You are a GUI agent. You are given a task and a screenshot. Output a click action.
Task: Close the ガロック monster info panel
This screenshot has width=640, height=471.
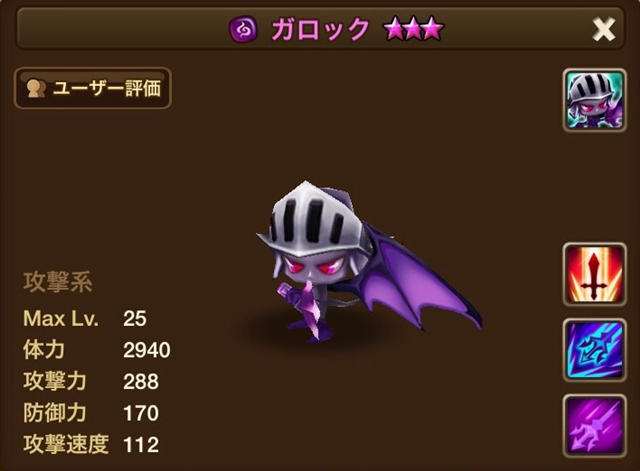click(x=603, y=29)
